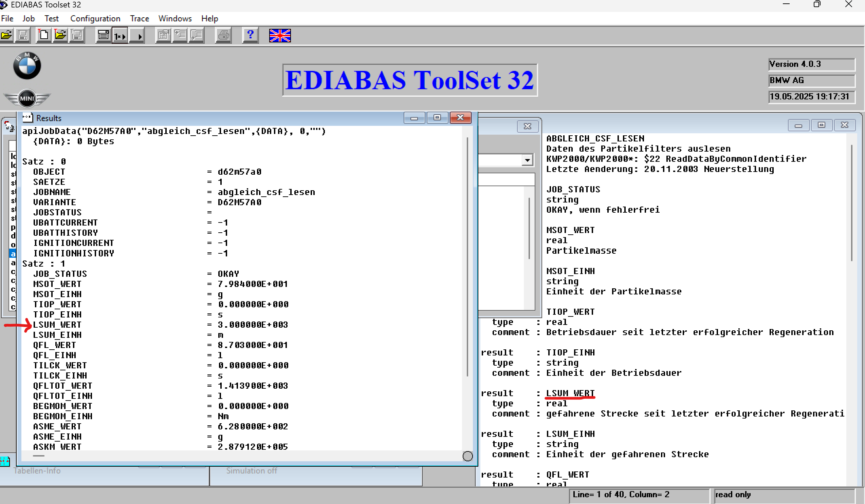Click the British flag language icon
Image resolution: width=865 pixels, height=504 pixels.
(280, 36)
